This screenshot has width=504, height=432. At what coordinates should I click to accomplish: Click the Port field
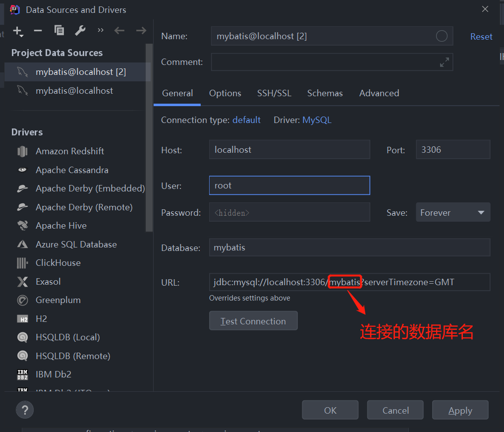tap(453, 150)
